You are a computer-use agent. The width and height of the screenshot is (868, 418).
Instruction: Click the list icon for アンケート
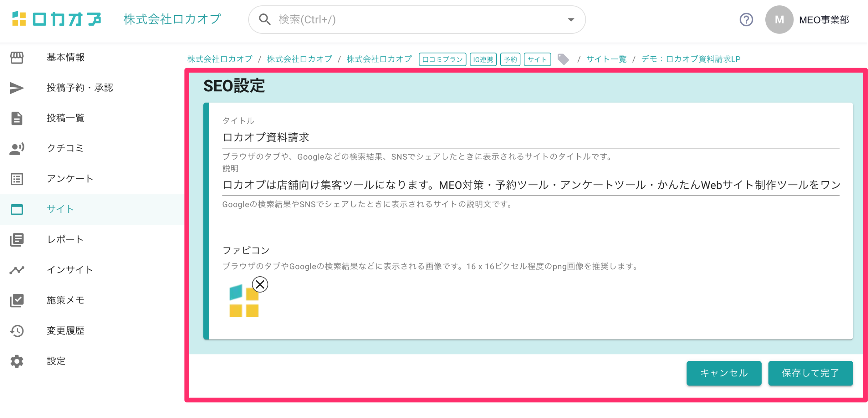tap(17, 179)
